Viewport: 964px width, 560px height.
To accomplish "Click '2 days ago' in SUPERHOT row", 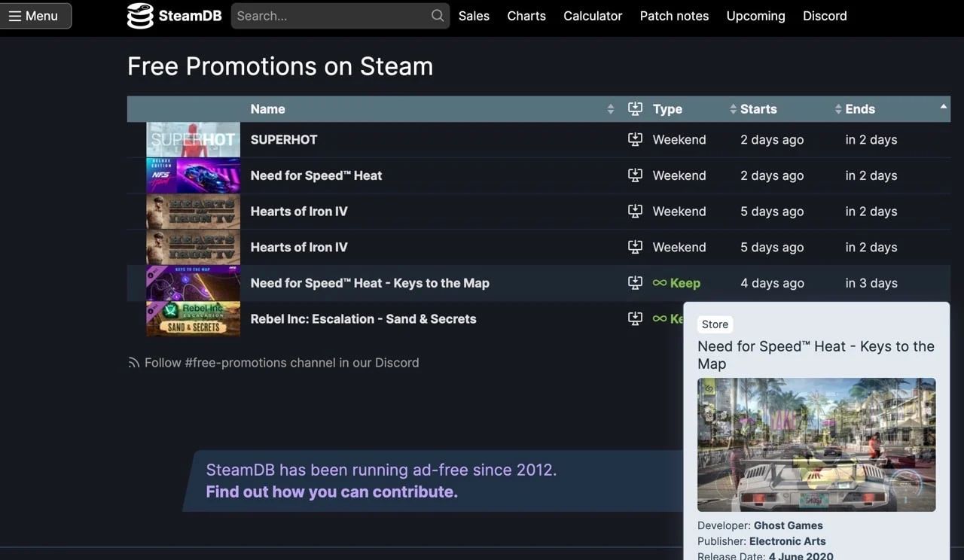I will (772, 139).
